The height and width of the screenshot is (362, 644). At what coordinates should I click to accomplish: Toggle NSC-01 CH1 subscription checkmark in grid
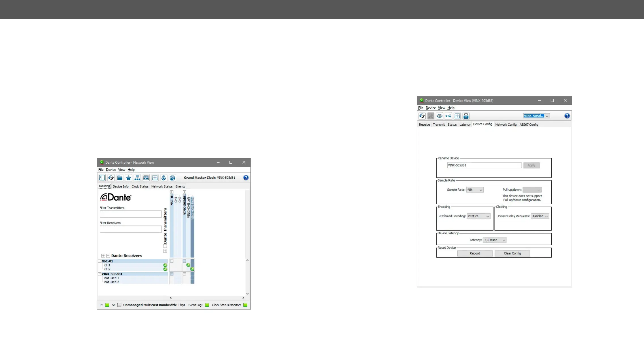tap(188, 265)
